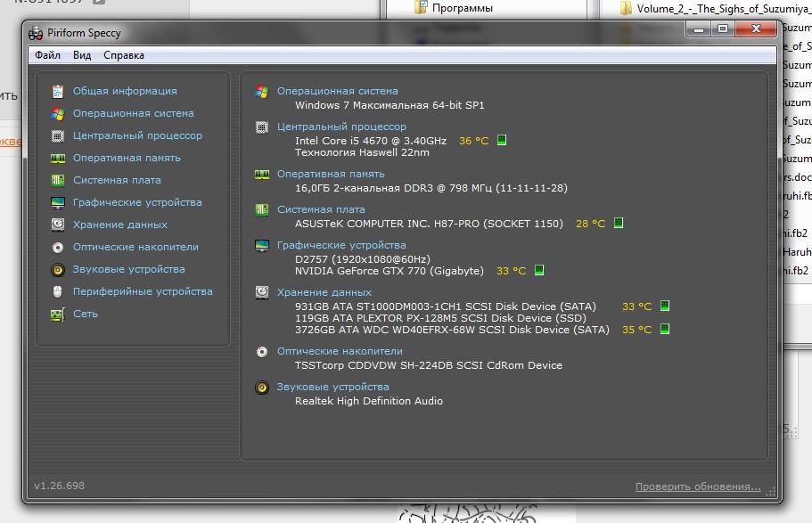This screenshot has width=812, height=523.
Task: Click the NVIDIA GeForce GTX 770 (Gigabyte) text
Action: 390,271
